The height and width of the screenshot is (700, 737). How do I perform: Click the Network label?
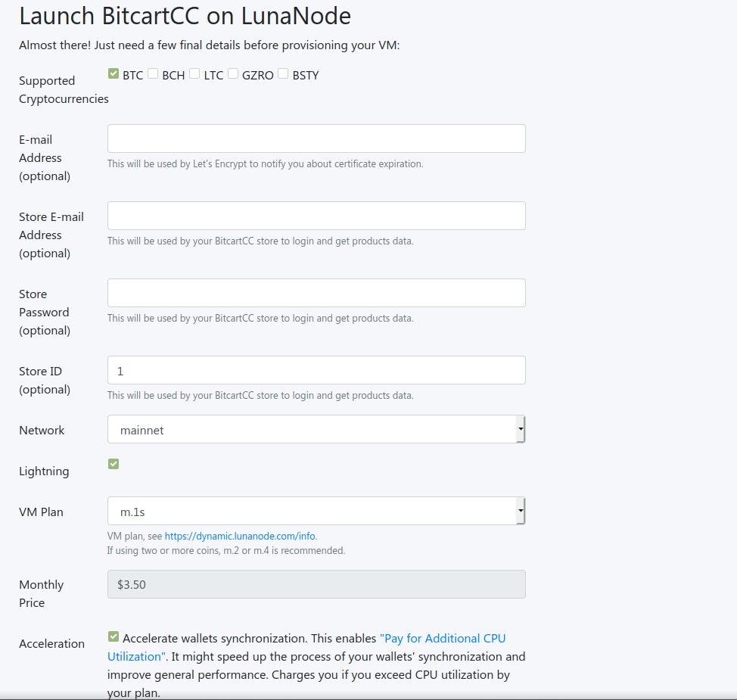point(42,430)
